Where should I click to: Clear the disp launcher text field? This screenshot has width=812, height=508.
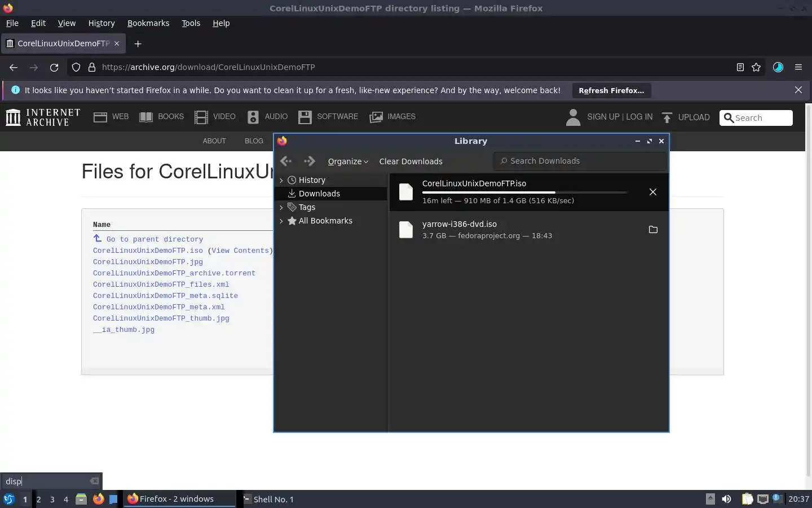94,481
